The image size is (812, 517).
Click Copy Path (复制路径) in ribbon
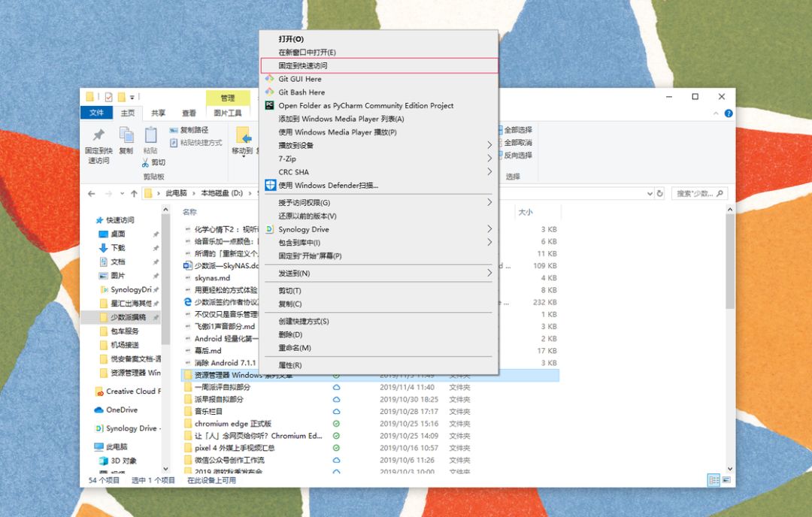[x=189, y=130]
